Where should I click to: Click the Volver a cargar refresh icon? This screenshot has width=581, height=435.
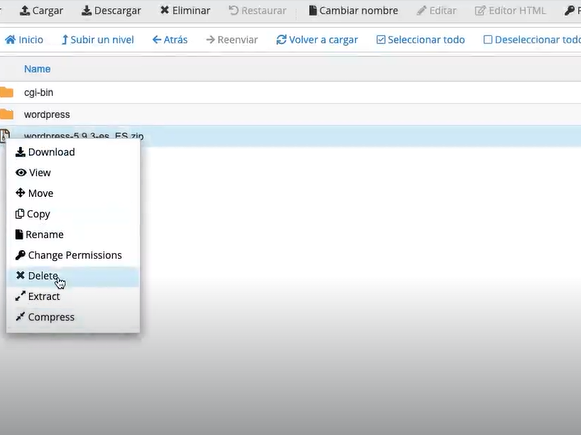[281, 40]
